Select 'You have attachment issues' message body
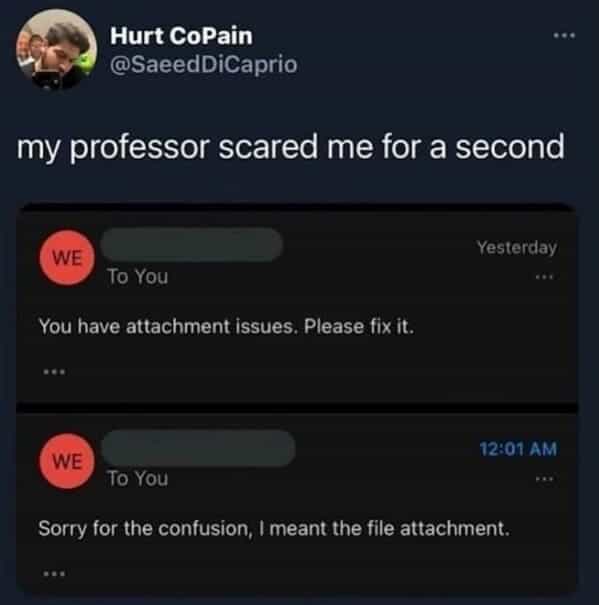599x605 pixels. [226, 327]
